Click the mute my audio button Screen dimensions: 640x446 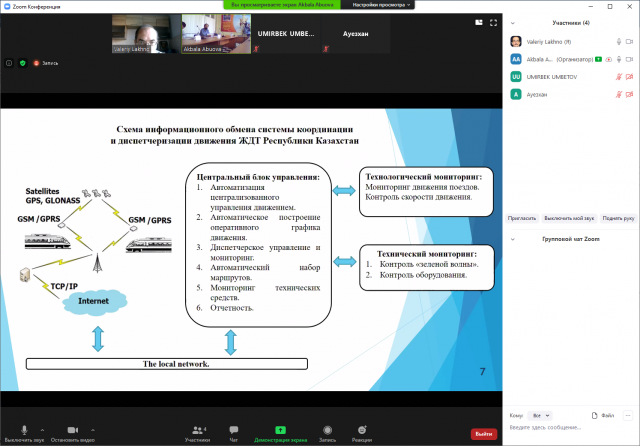point(569,218)
